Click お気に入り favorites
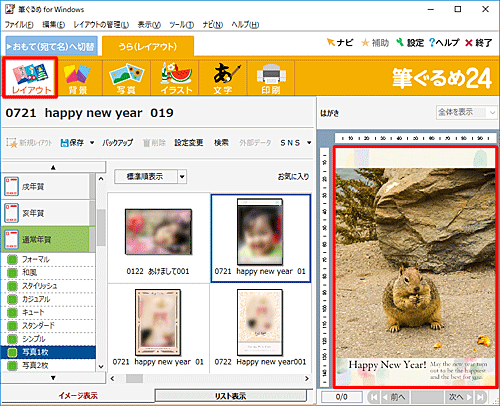The height and width of the screenshot is (406, 500). [x=293, y=176]
